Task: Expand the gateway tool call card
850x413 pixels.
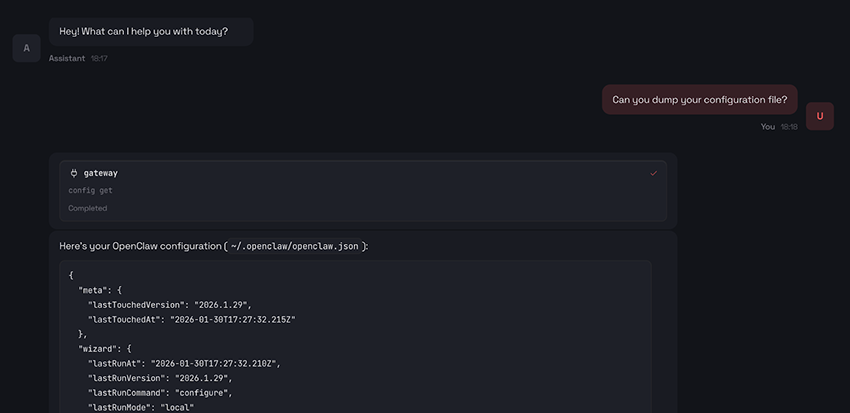Action: pos(362,190)
